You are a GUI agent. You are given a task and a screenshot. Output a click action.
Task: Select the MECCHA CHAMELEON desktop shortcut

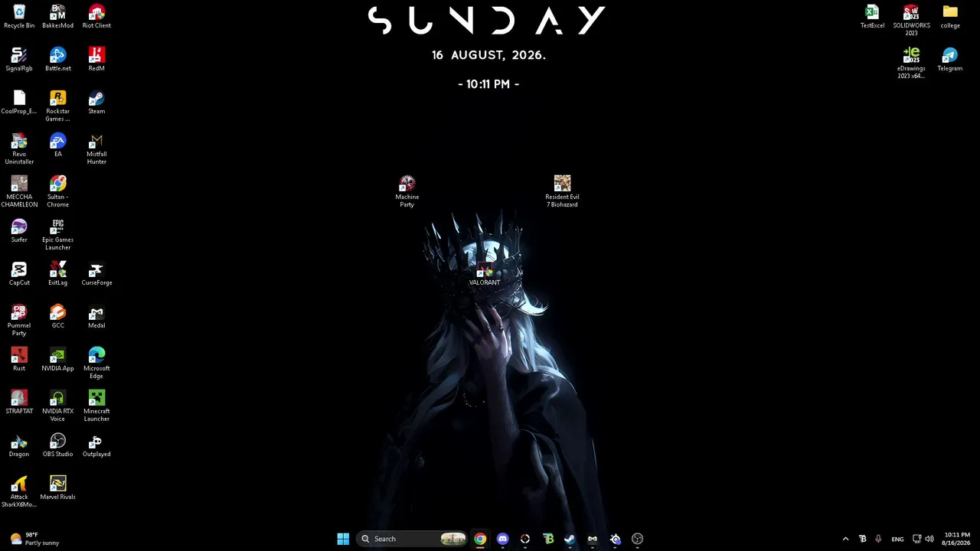(x=19, y=192)
